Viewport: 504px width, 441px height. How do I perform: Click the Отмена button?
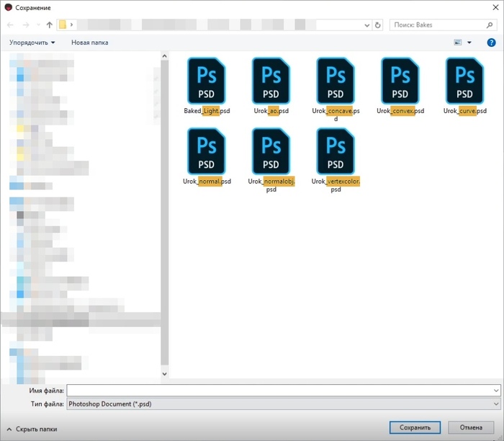point(471,427)
